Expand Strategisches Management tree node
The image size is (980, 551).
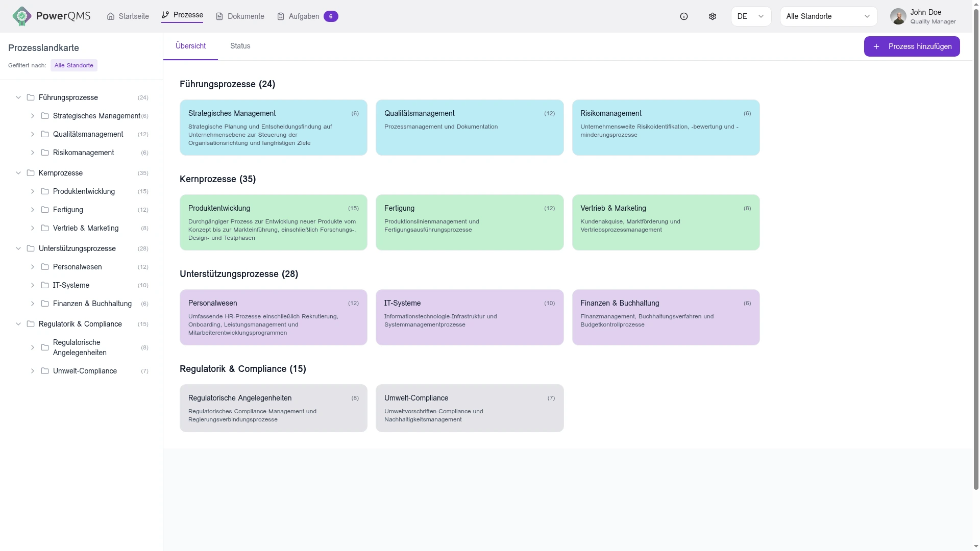[33, 116]
